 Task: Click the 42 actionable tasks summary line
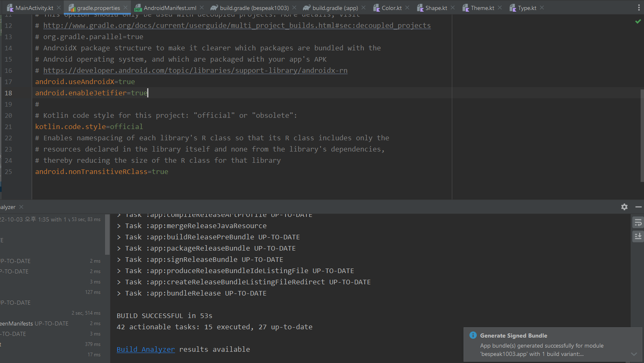click(215, 327)
